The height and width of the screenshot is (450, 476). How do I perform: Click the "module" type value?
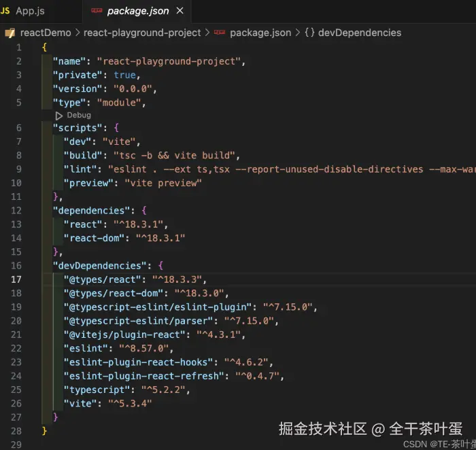(x=119, y=103)
